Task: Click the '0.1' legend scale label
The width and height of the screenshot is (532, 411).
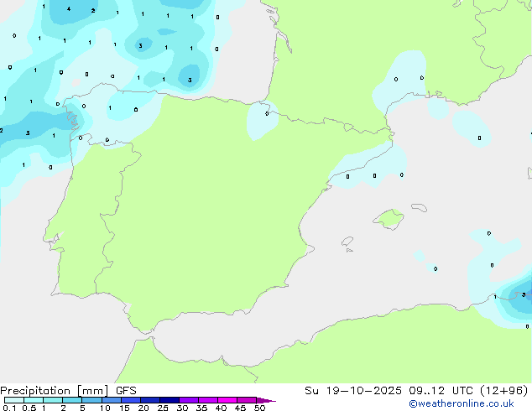Action: tap(9, 408)
